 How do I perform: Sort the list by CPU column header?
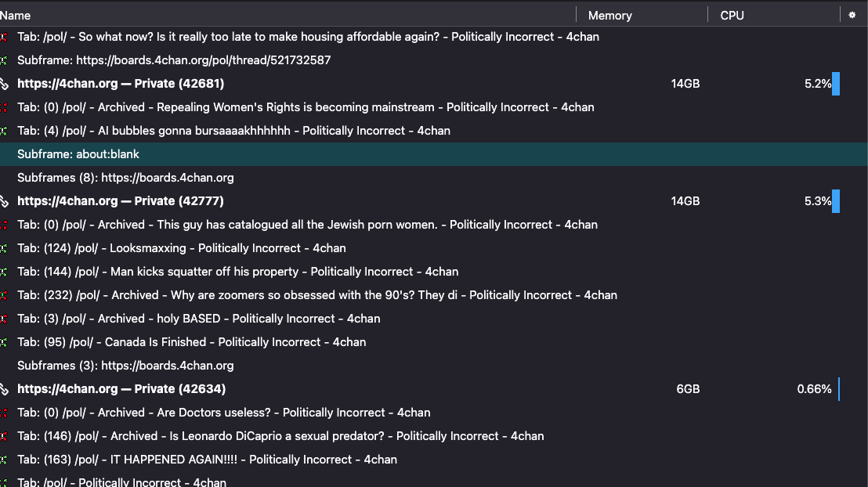pos(732,15)
